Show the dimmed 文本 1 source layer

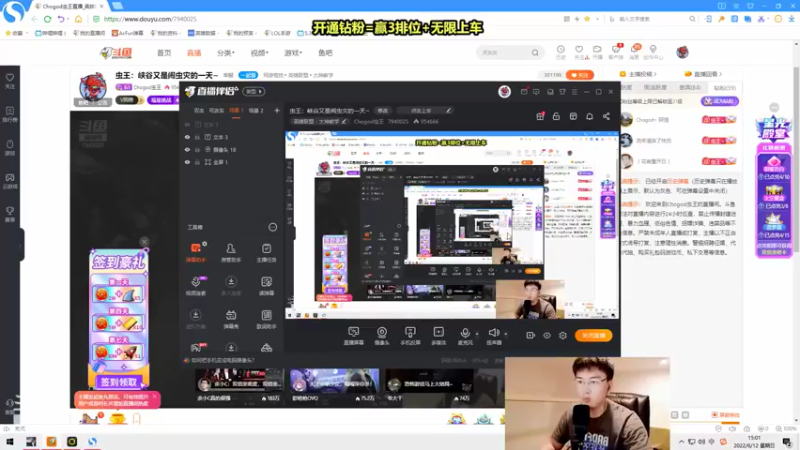tap(187, 124)
